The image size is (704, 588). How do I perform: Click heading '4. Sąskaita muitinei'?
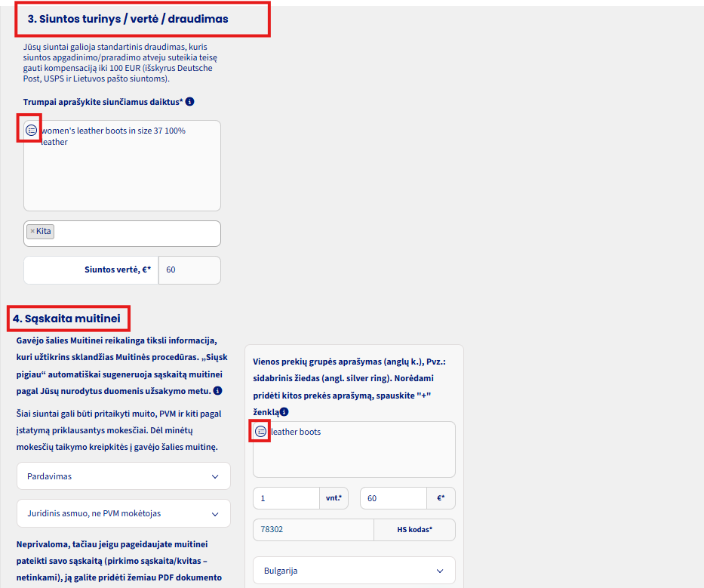(x=66, y=319)
